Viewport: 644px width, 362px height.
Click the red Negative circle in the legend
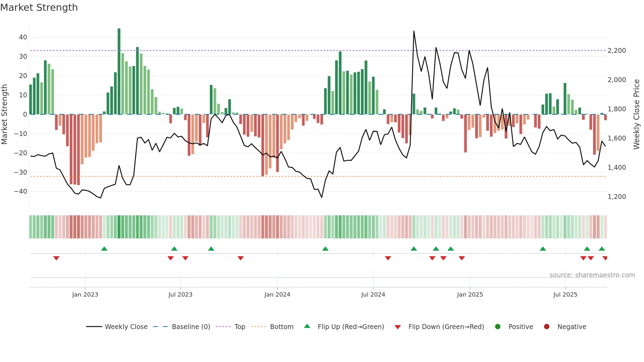coord(547,327)
